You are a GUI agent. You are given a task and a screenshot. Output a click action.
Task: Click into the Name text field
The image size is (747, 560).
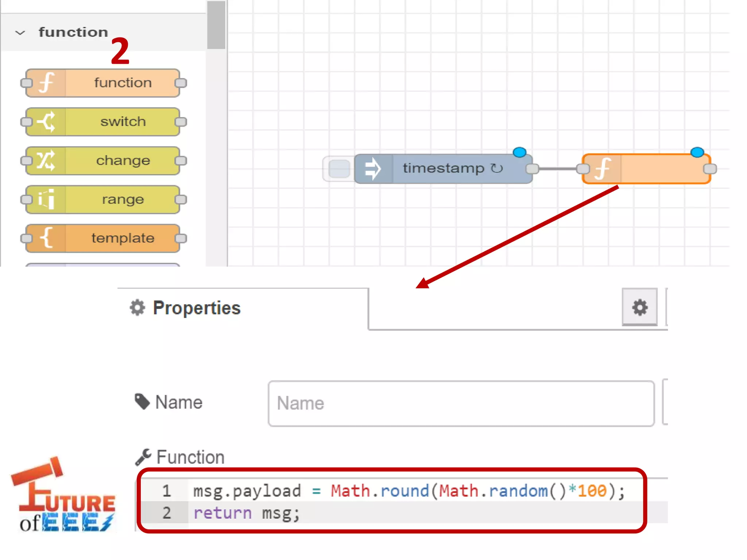click(x=461, y=404)
